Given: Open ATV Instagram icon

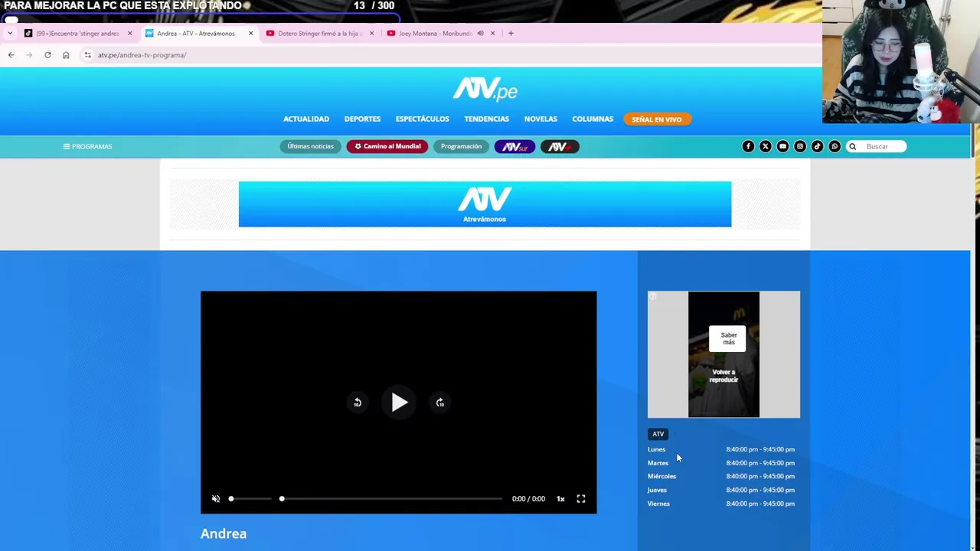Looking at the screenshot, I should pyautogui.click(x=800, y=146).
